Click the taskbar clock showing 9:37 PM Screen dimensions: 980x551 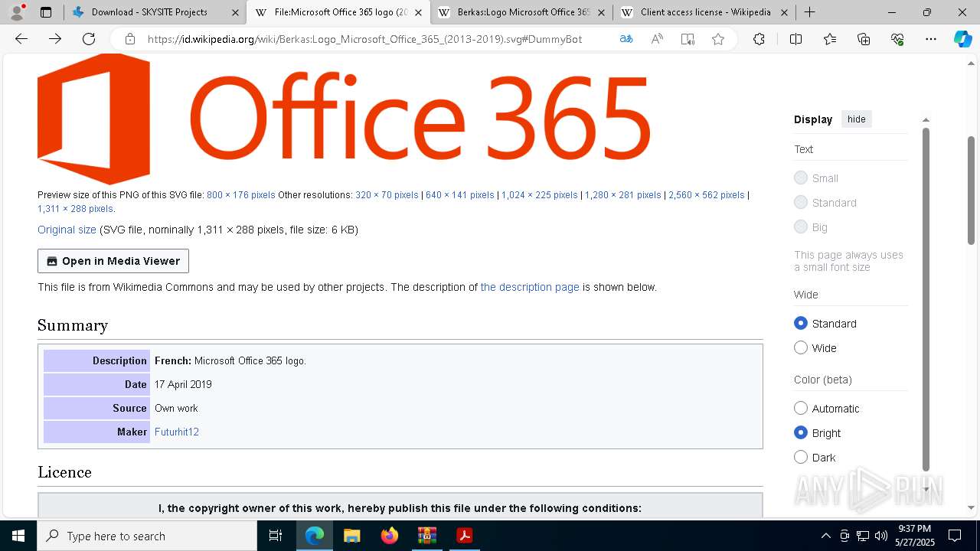pos(914,536)
